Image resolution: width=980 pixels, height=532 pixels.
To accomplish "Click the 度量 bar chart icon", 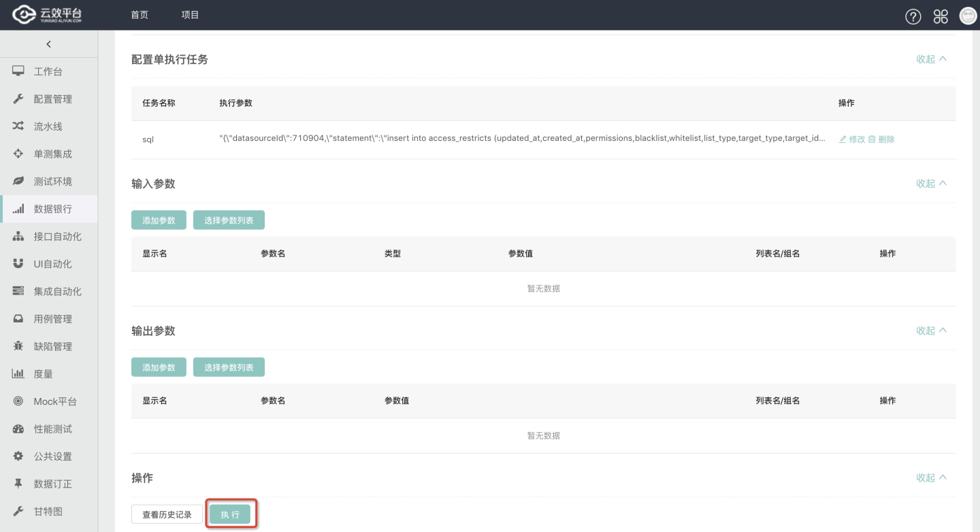I will click(18, 373).
